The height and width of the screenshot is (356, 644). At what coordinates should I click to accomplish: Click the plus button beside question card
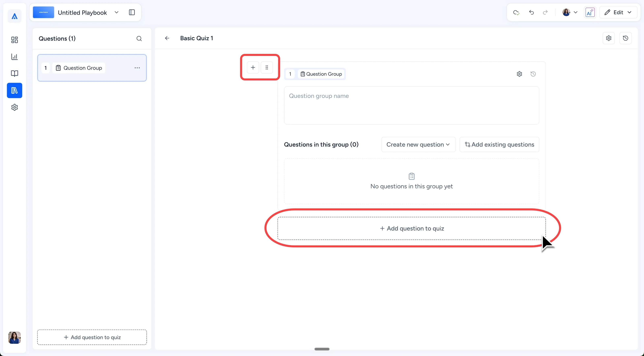pos(253,67)
